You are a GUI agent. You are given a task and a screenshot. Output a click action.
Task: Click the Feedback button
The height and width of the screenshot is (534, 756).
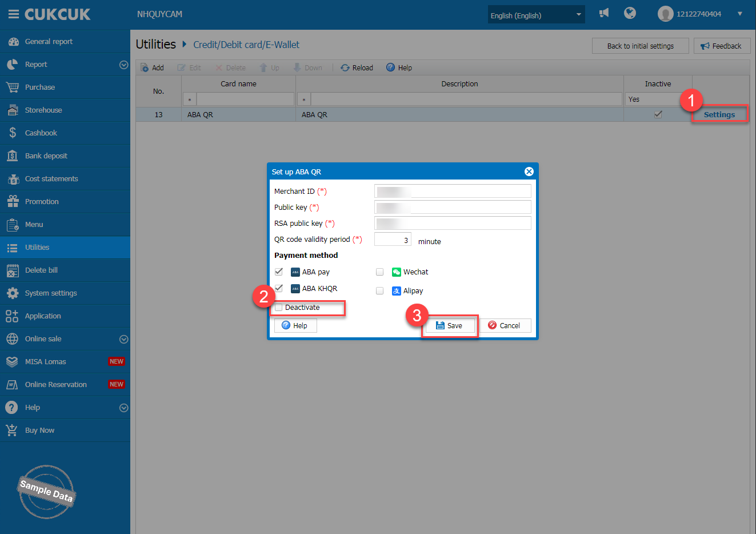(722, 46)
